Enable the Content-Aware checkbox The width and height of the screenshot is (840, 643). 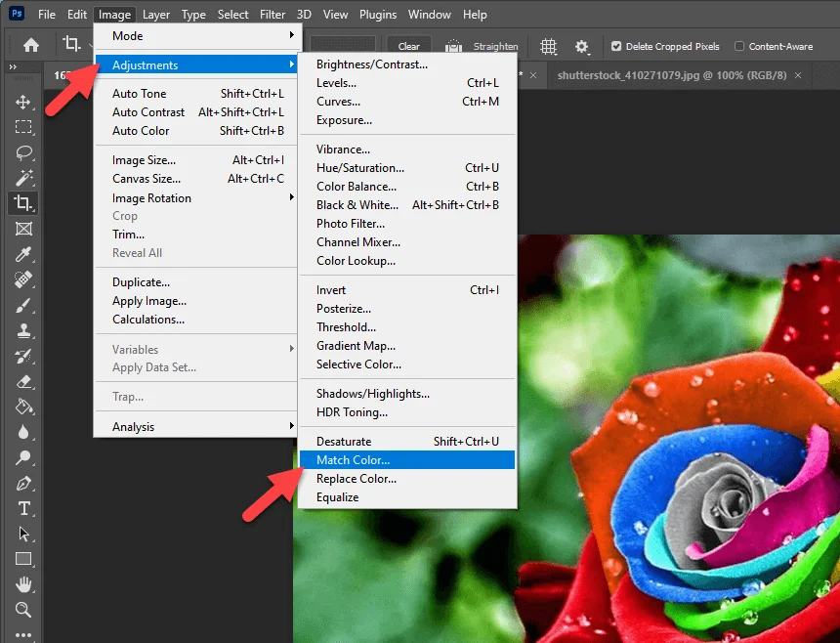point(739,47)
